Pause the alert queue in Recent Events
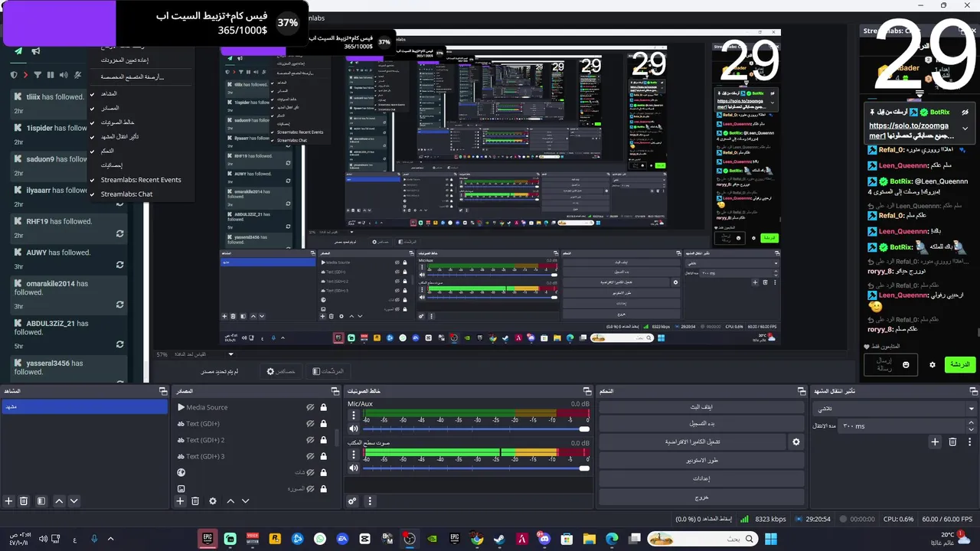 [51, 75]
